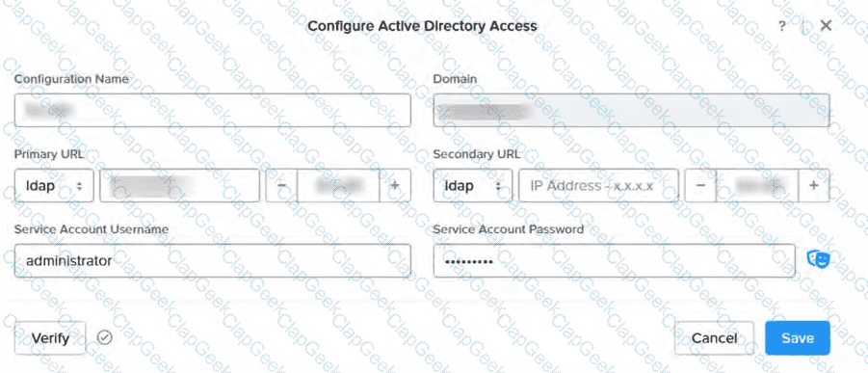
Task: Open the Primary URL ldap protocol dropdown
Action: click(x=54, y=186)
